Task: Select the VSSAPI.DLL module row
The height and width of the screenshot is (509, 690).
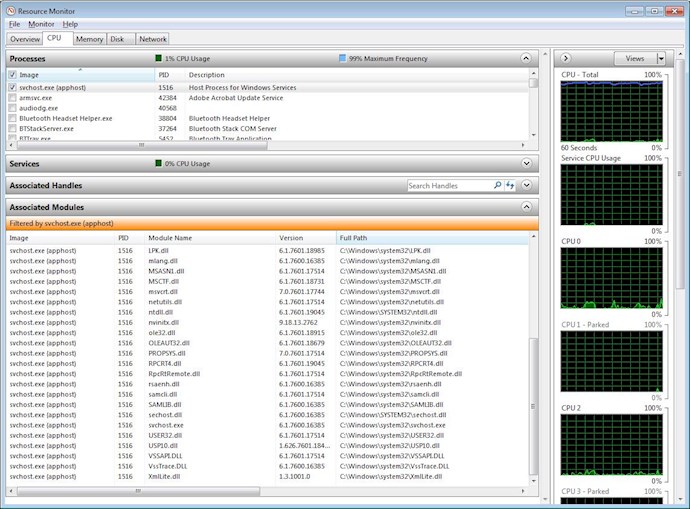Action: (x=267, y=456)
